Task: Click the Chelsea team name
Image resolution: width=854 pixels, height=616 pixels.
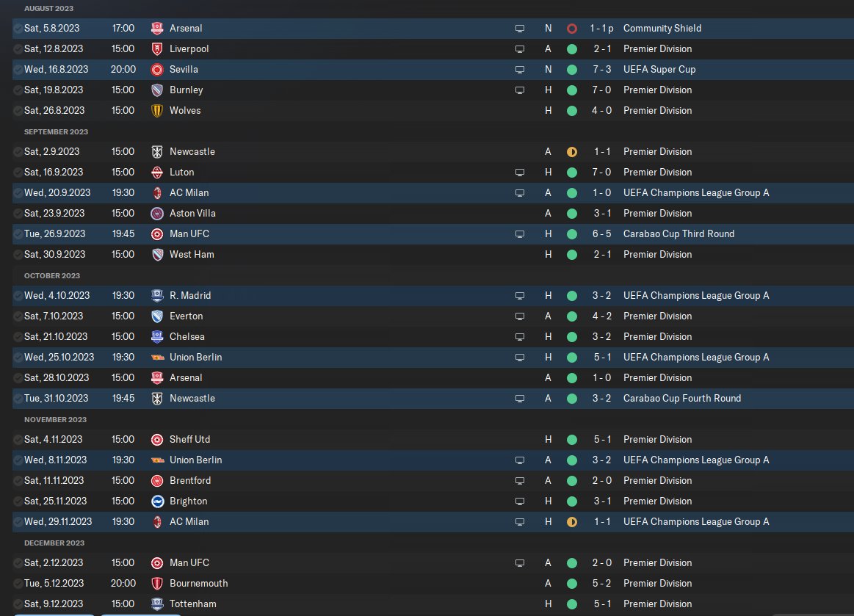Action: pyautogui.click(x=187, y=337)
